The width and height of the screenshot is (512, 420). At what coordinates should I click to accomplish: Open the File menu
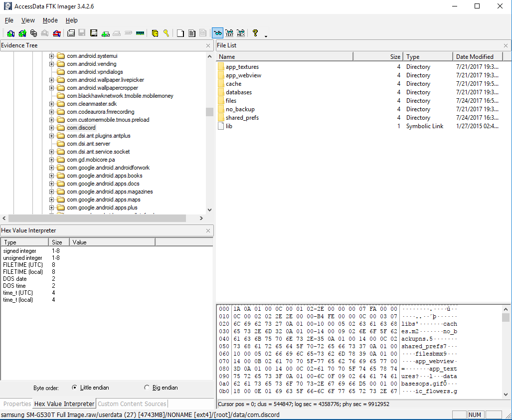point(9,20)
